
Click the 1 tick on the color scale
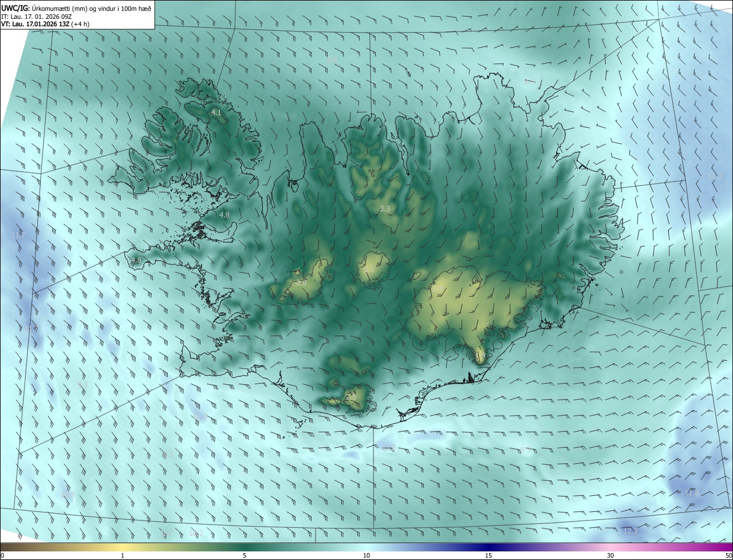123,555
